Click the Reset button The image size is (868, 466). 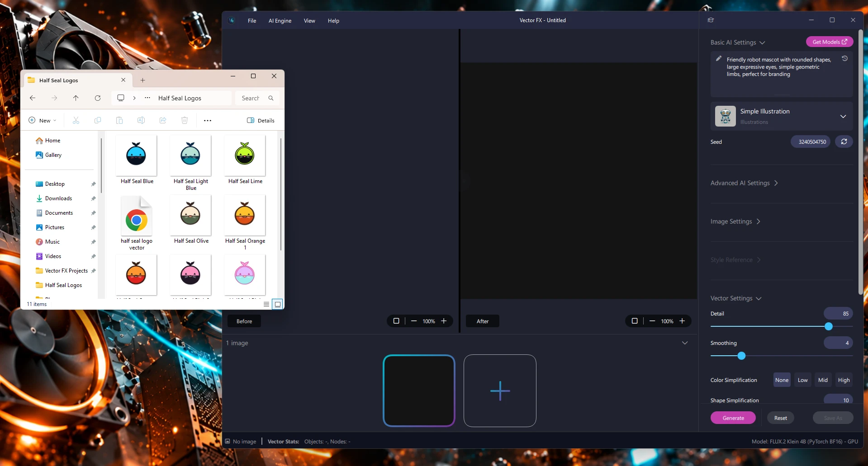tap(780, 418)
